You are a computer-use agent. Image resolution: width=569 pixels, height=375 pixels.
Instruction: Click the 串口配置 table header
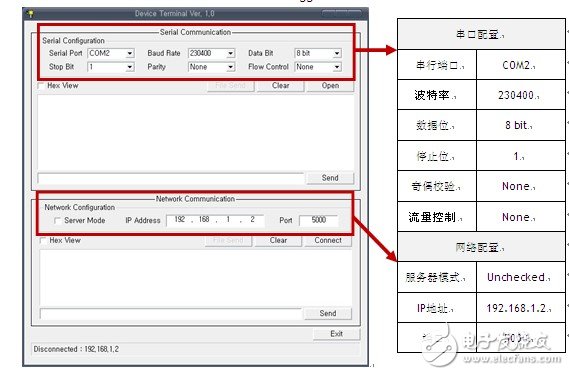coord(481,34)
